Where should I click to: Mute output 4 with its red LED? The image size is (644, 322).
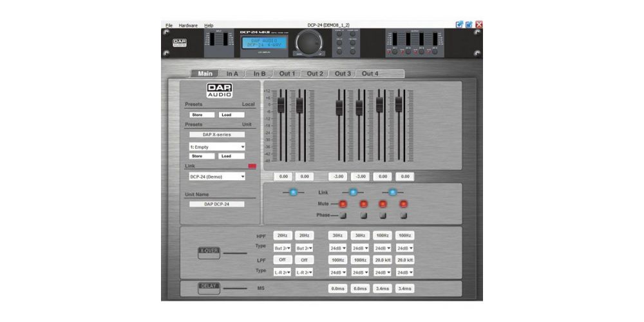pos(403,204)
